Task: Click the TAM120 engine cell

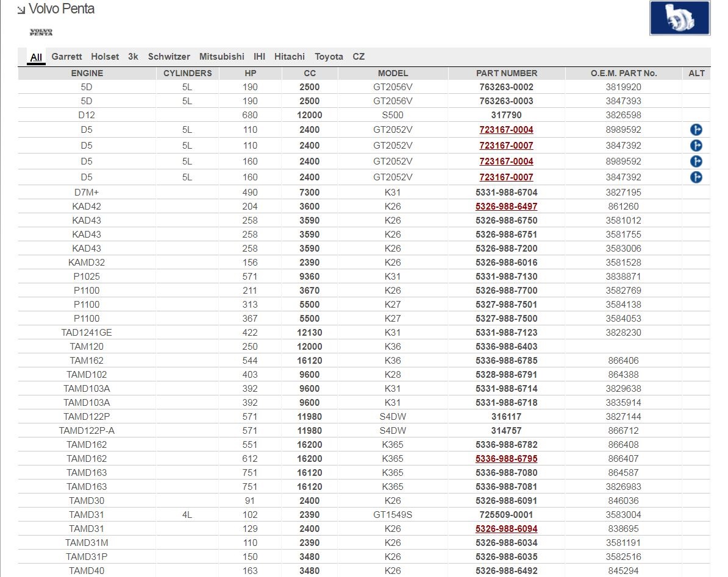Action: click(87, 347)
